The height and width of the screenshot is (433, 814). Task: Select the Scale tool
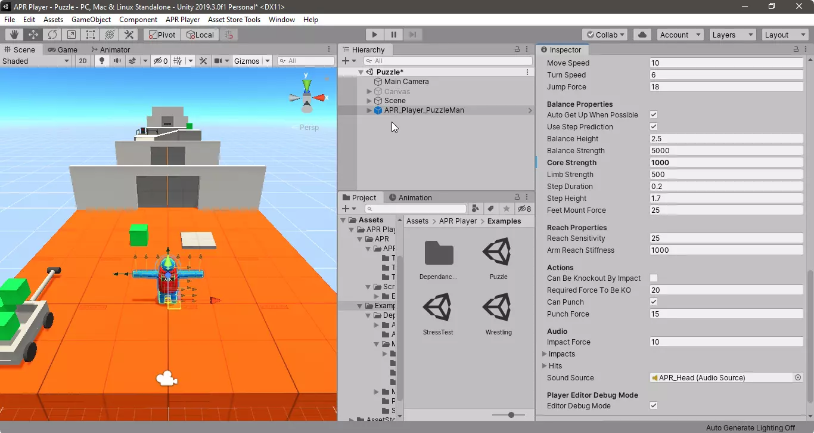click(x=72, y=35)
